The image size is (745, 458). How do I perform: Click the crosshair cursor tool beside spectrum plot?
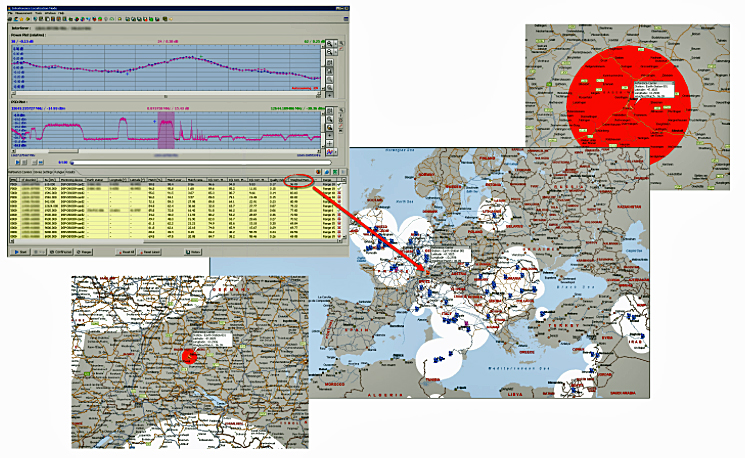[329, 143]
